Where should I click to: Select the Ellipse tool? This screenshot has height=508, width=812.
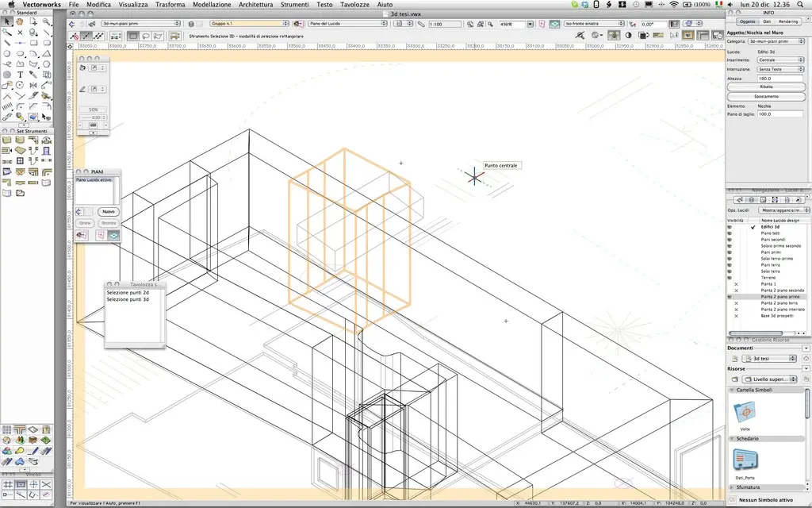(20, 53)
